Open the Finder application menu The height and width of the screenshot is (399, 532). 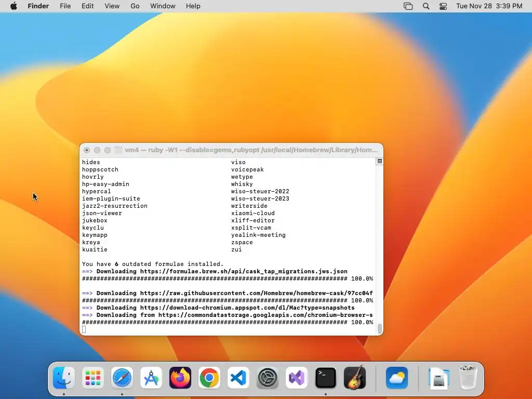click(x=38, y=6)
